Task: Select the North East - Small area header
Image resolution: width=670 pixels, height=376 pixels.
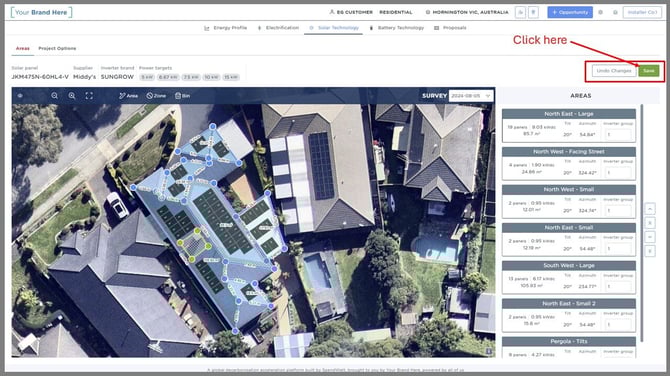Action: point(569,227)
